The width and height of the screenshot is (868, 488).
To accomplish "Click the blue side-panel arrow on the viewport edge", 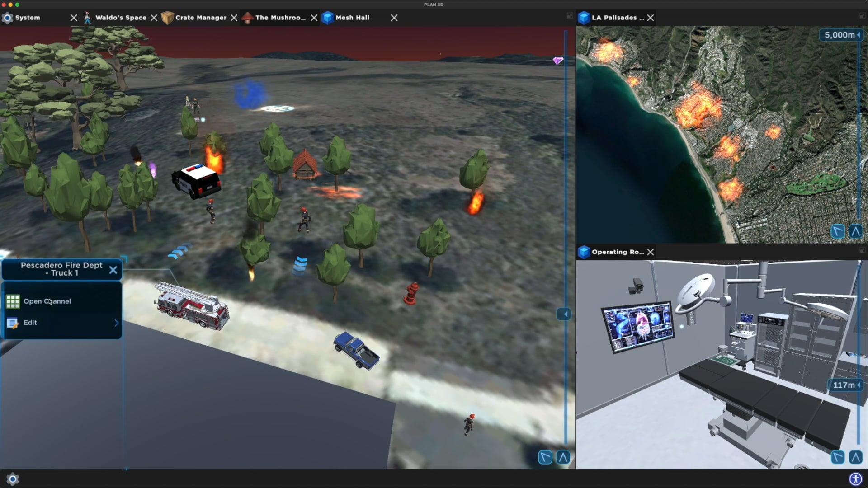I will [563, 314].
